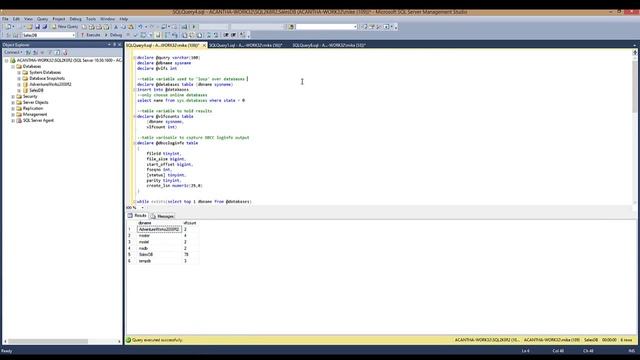Select the Results tab
Viewport: 640px width, 360px height.
(x=137, y=216)
